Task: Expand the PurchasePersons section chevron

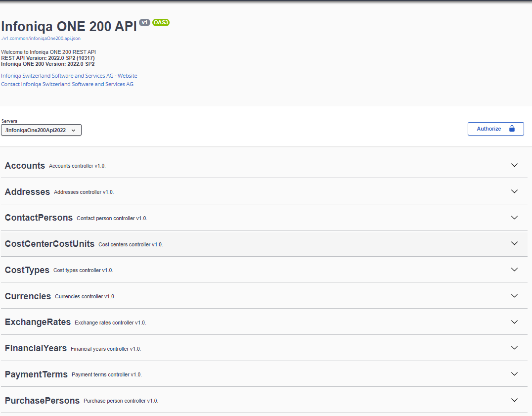Action: [x=514, y=400]
